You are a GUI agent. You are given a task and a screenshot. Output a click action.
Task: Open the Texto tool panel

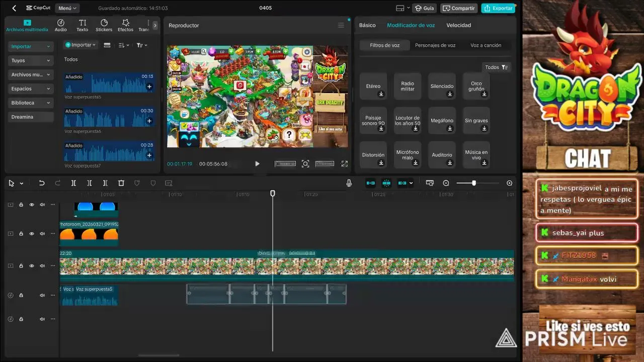[x=83, y=25]
